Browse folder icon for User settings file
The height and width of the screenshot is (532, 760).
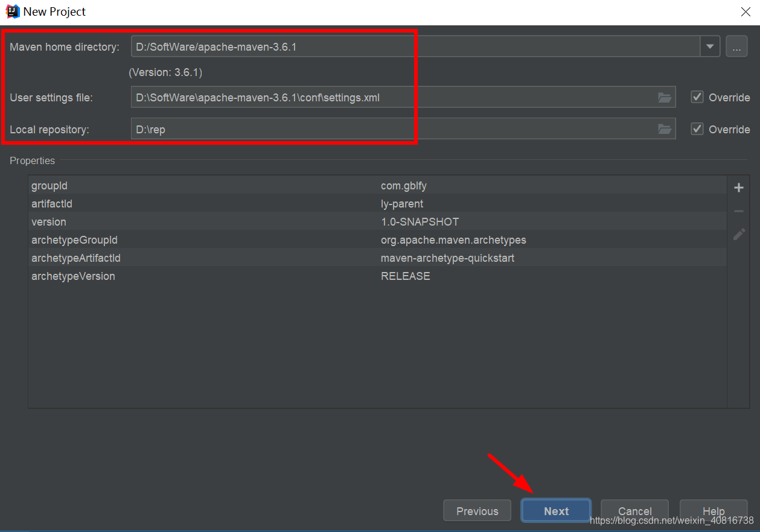point(664,97)
